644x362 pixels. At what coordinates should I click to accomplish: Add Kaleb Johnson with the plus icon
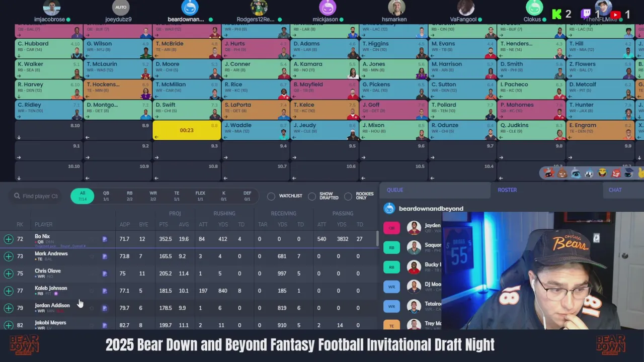coord(9,291)
